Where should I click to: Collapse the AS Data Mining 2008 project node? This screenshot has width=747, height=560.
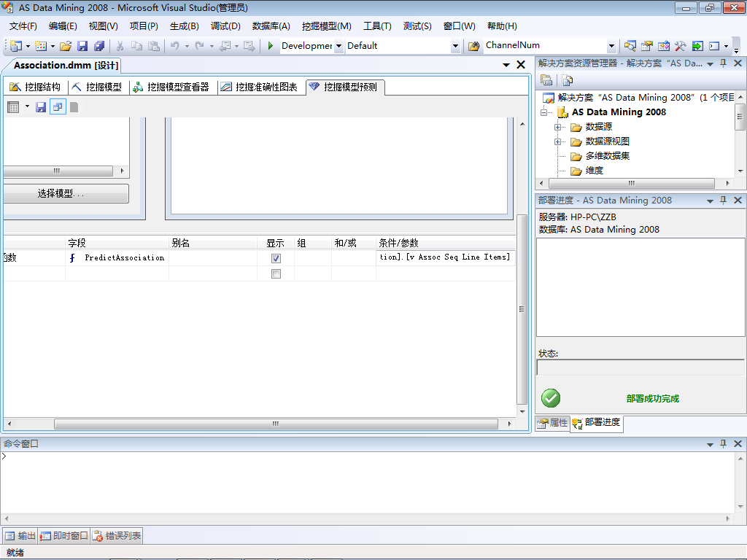(x=544, y=112)
